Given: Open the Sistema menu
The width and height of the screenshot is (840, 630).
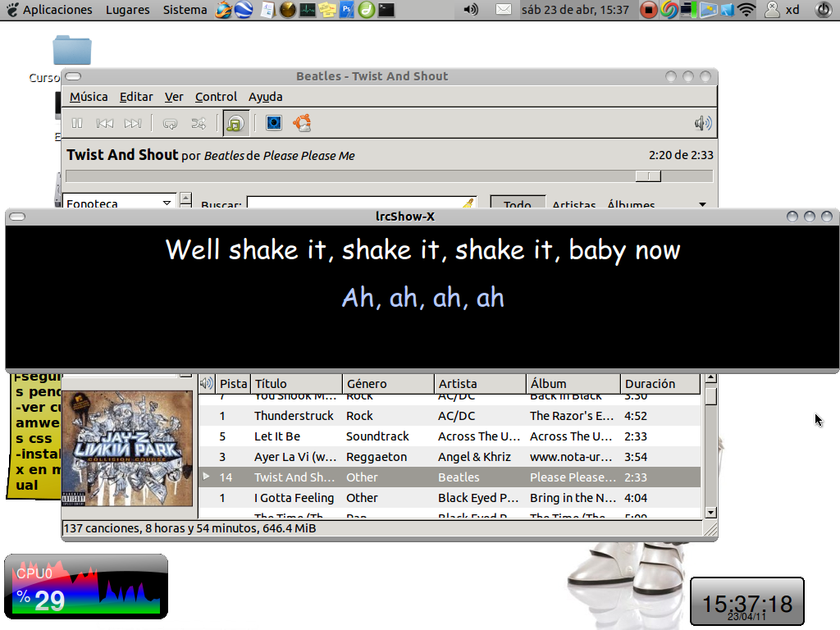Looking at the screenshot, I should point(185,10).
